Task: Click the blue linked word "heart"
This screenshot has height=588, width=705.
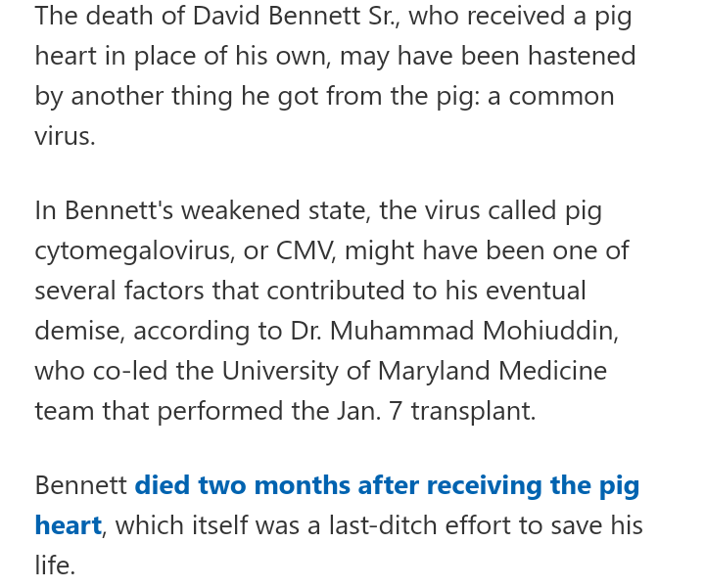Action: tap(68, 525)
